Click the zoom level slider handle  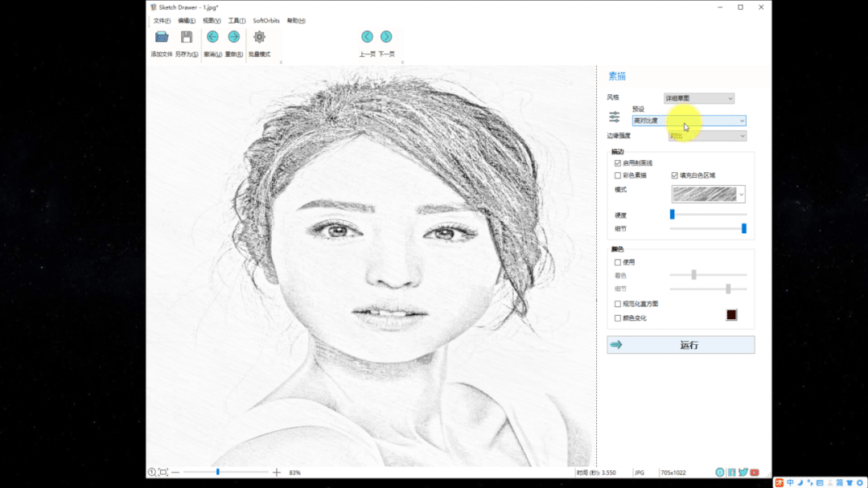click(218, 472)
